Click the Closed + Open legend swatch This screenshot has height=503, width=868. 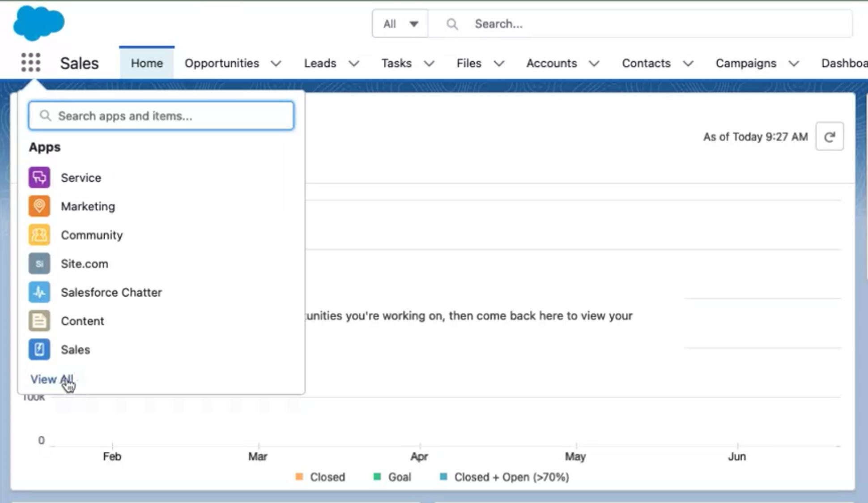click(443, 477)
